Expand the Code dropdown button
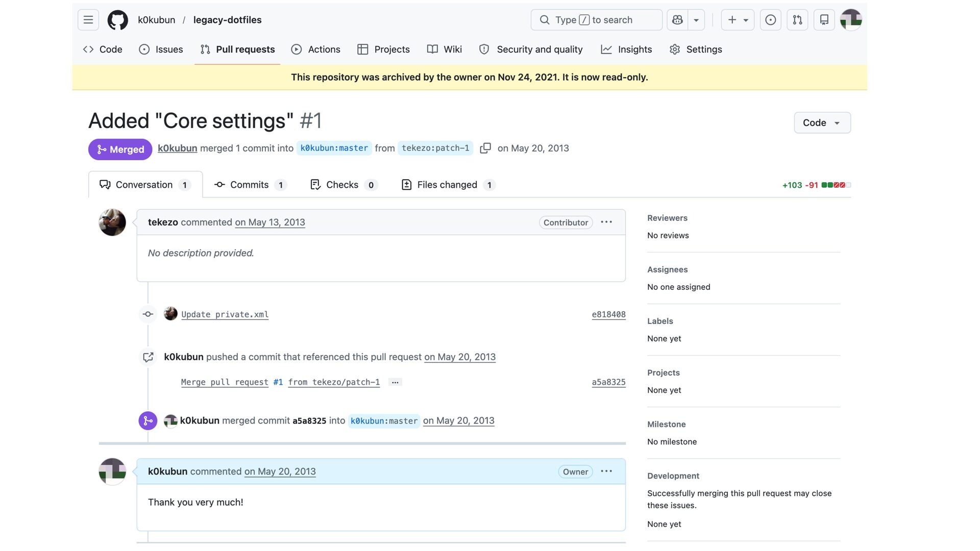The height and width of the screenshot is (551, 980). 822,123
